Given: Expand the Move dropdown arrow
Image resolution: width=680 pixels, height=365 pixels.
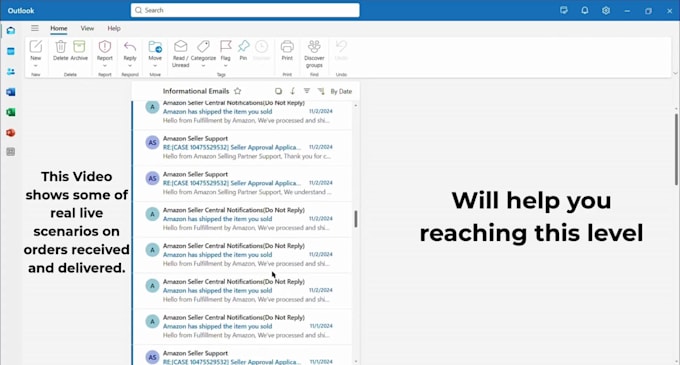Looking at the screenshot, I should tap(155, 66).
